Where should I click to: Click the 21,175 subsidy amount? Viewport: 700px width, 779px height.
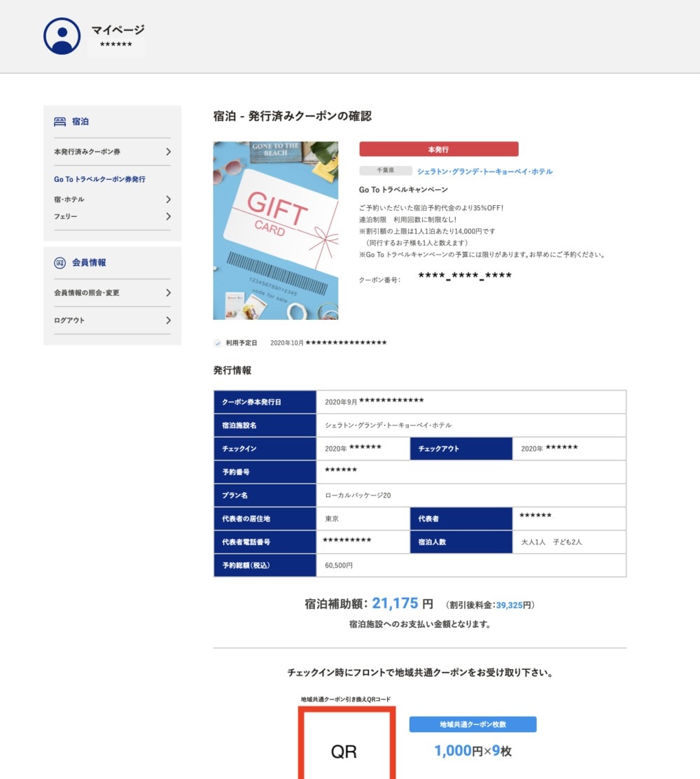pyautogui.click(x=395, y=603)
